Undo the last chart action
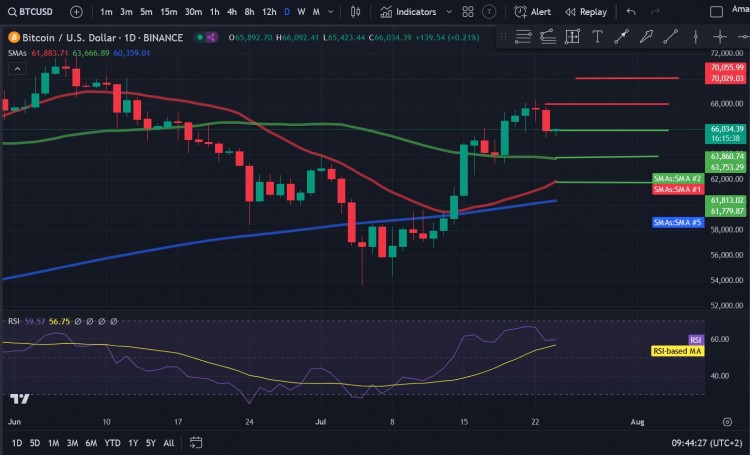 click(x=631, y=12)
